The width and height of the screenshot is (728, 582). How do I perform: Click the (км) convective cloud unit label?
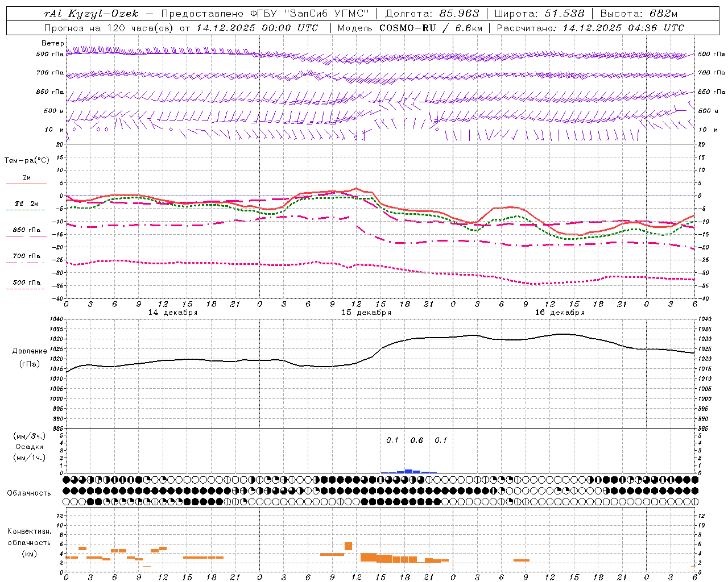click(30, 554)
